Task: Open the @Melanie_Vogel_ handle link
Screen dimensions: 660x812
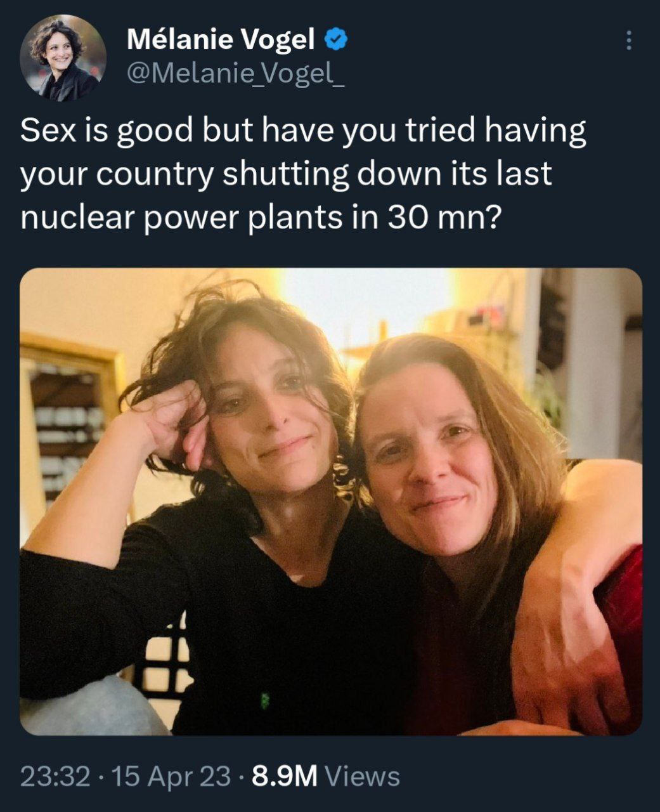Action: pos(235,75)
